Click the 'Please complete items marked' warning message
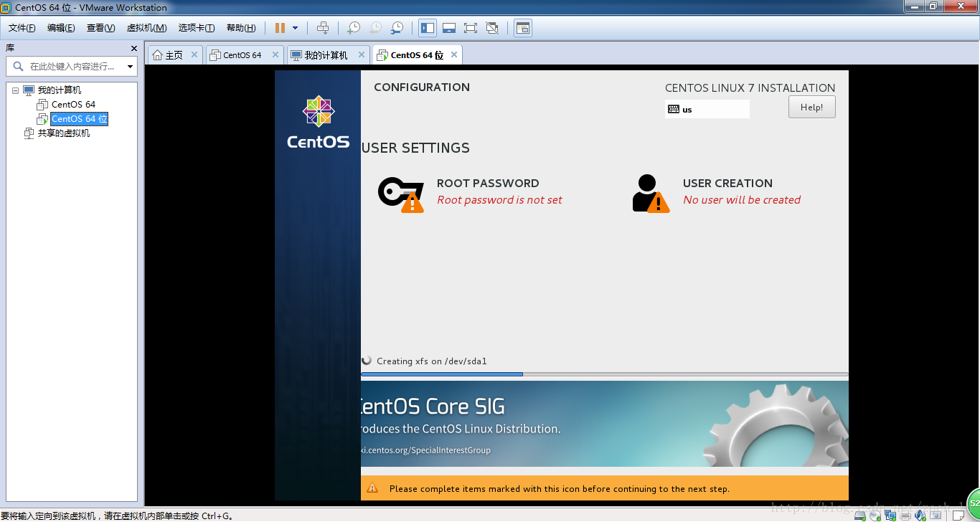Screen dimensions: 980x522 point(560,489)
